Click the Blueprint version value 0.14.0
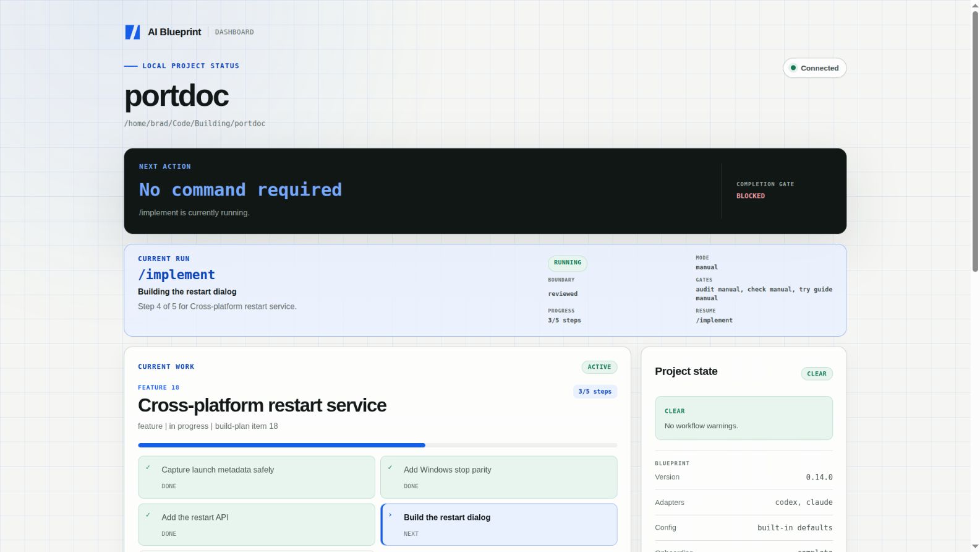Screen dimensions: 980x552 pos(819,477)
